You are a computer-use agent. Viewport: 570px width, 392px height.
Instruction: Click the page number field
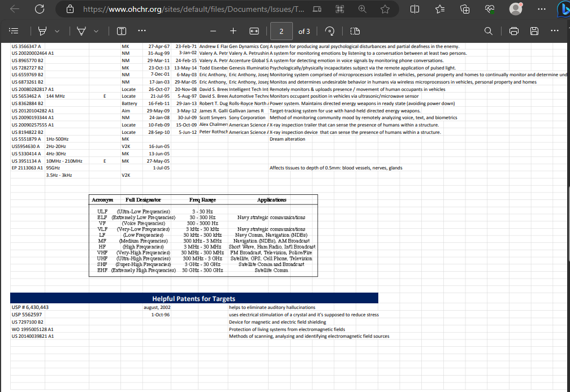coord(282,31)
